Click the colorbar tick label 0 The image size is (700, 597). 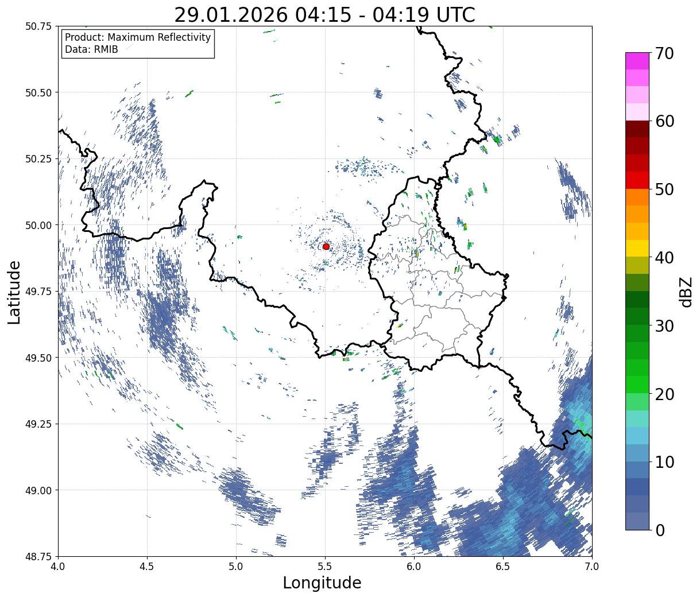point(659,530)
